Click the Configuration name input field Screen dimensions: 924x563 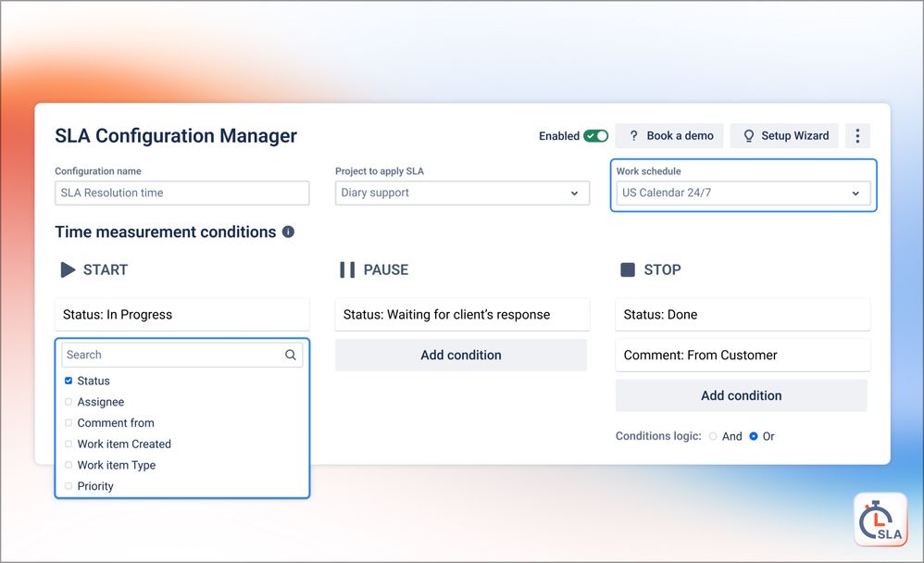[x=182, y=193]
